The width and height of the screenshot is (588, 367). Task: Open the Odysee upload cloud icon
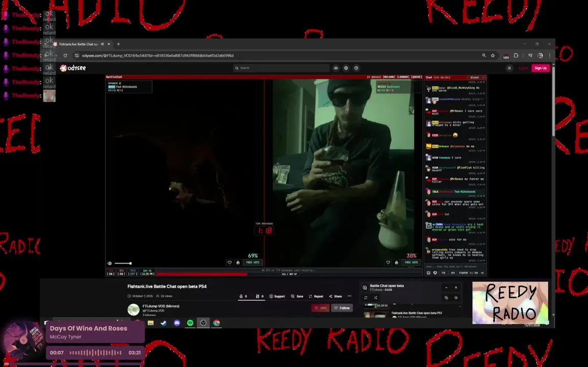point(336,68)
